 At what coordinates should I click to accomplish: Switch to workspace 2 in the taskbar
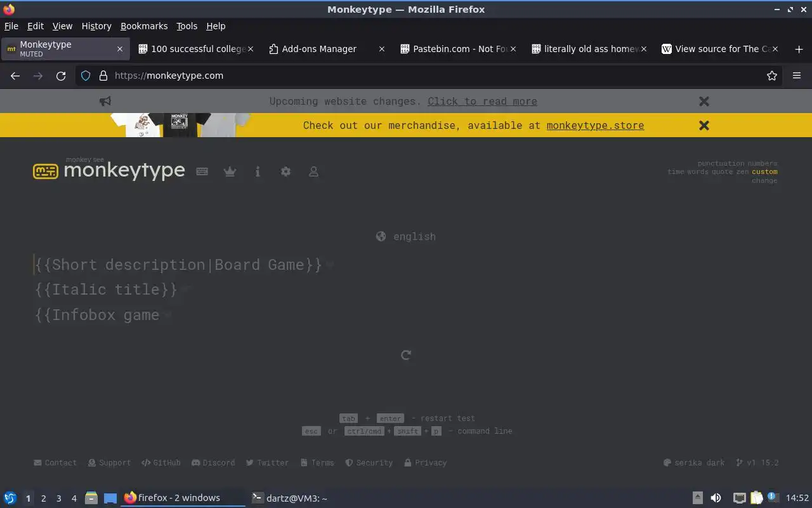[x=43, y=498]
